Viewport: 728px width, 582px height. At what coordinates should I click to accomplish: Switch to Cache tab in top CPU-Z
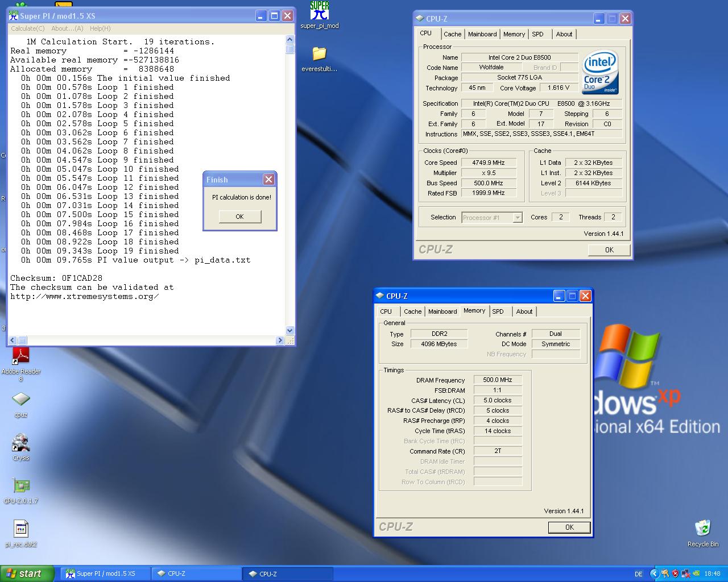[453, 34]
